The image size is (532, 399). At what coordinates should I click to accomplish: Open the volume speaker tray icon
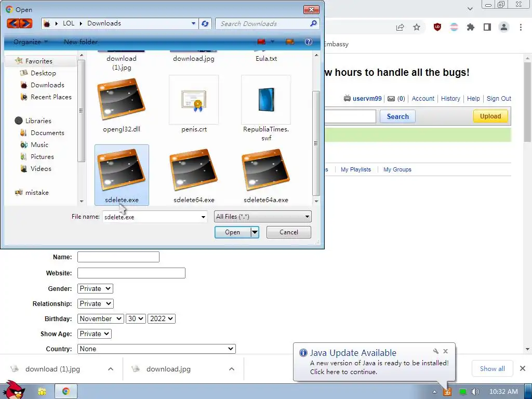click(x=475, y=392)
